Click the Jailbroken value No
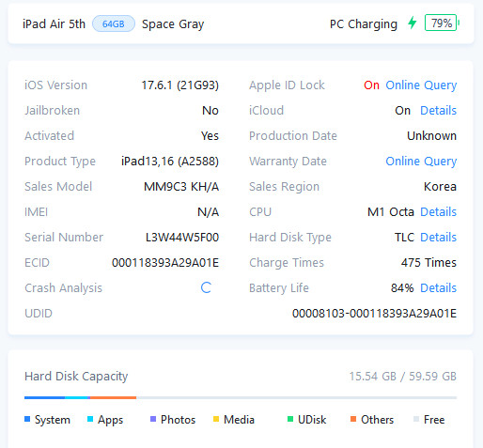483x448 pixels. pos(210,111)
